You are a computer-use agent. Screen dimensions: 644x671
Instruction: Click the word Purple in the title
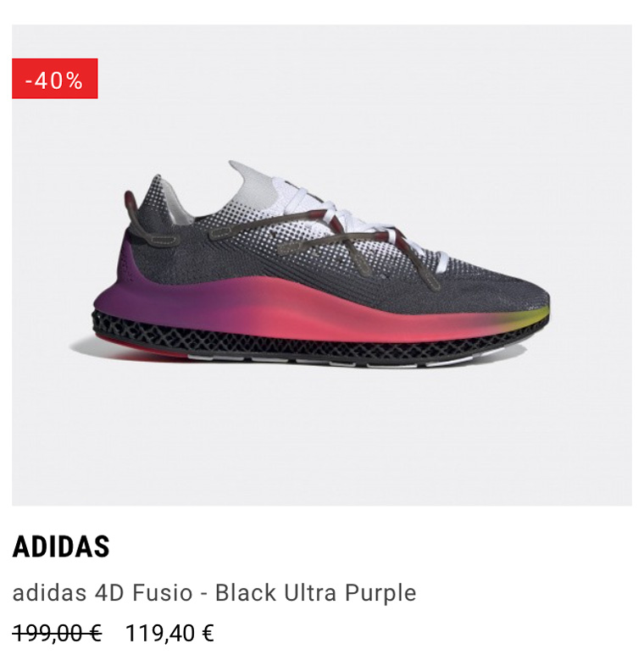pyautogui.click(x=380, y=593)
